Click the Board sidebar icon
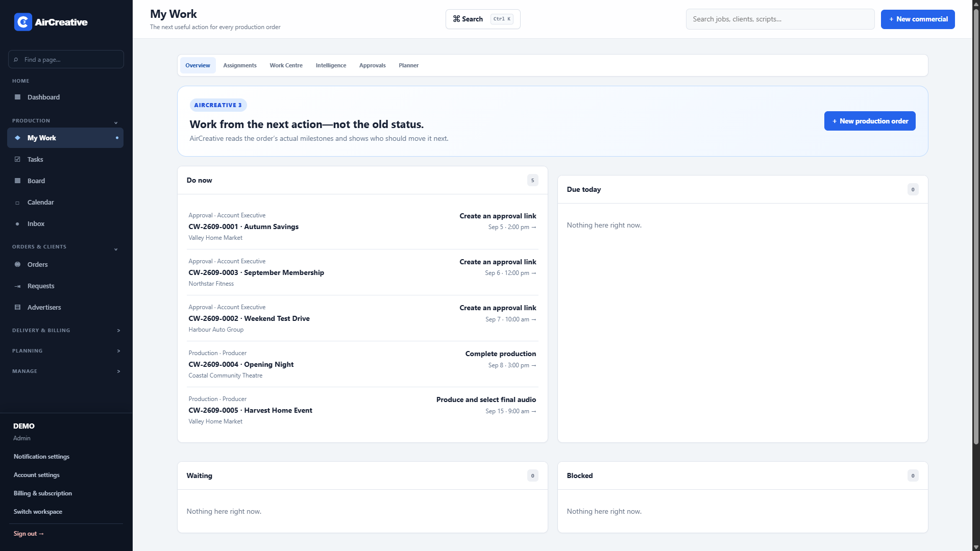980x551 pixels. point(17,181)
